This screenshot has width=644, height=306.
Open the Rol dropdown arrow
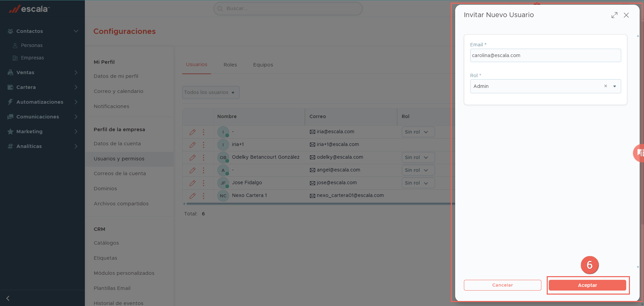pos(615,86)
